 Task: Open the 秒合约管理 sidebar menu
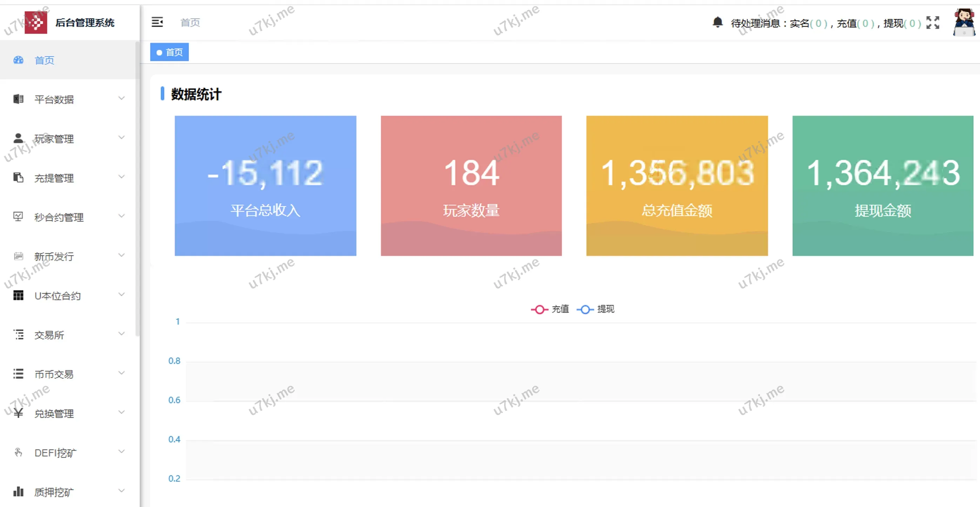point(59,217)
